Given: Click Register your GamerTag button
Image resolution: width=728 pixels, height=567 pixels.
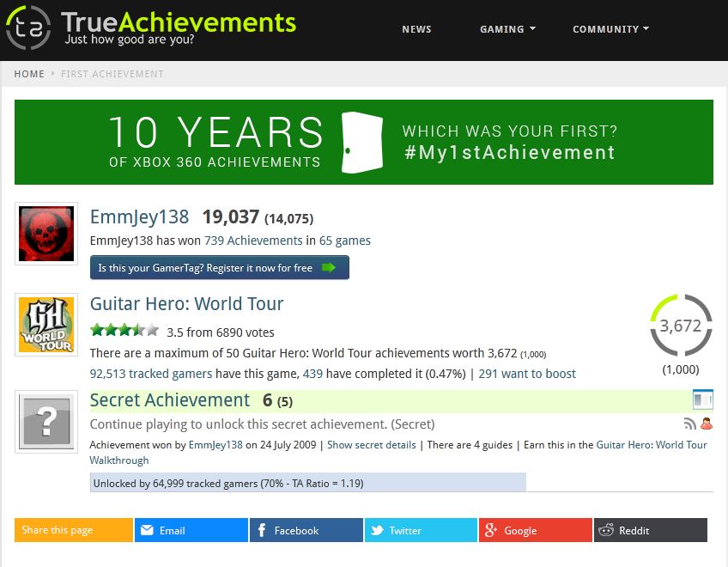Looking at the screenshot, I should [x=220, y=268].
